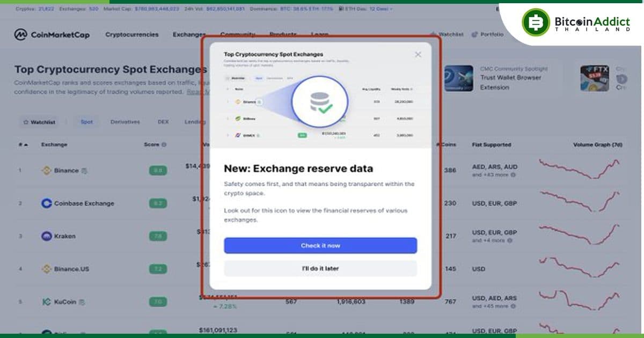
Task: Click the Check it now button
Action: (320, 245)
